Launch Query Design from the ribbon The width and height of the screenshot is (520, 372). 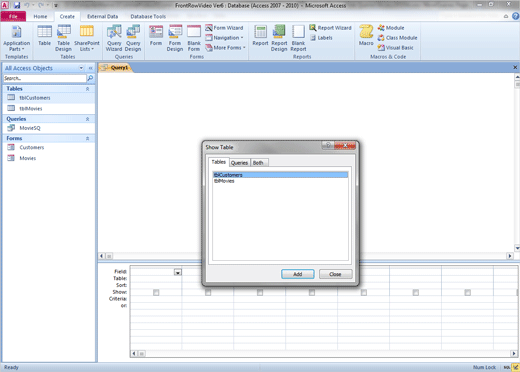click(133, 39)
